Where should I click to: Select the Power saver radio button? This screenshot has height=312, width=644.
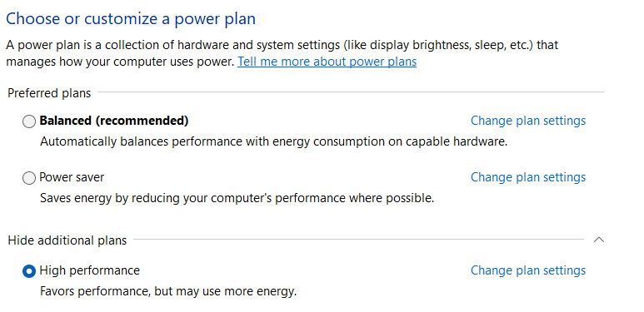tap(29, 178)
